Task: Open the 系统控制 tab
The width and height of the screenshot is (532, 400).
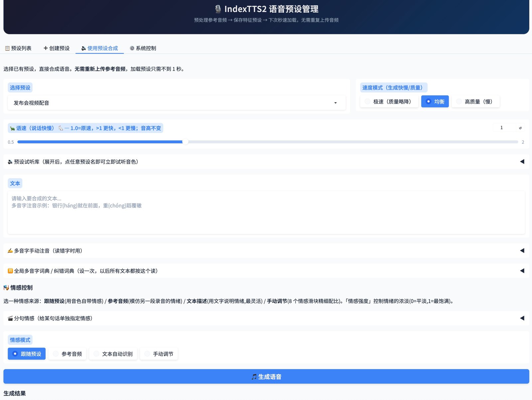Action: (x=143, y=48)
